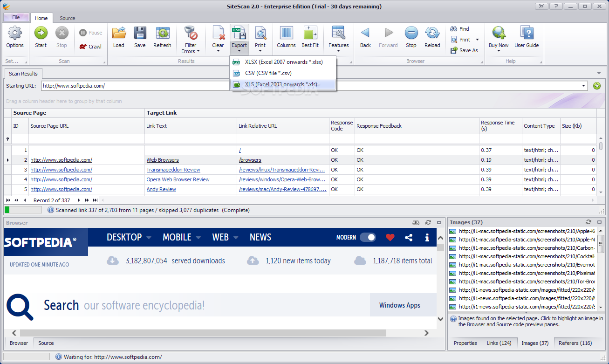Click the heart icon on Softpedia page
This screenshot has height=364, width=609.
point(390,237)
